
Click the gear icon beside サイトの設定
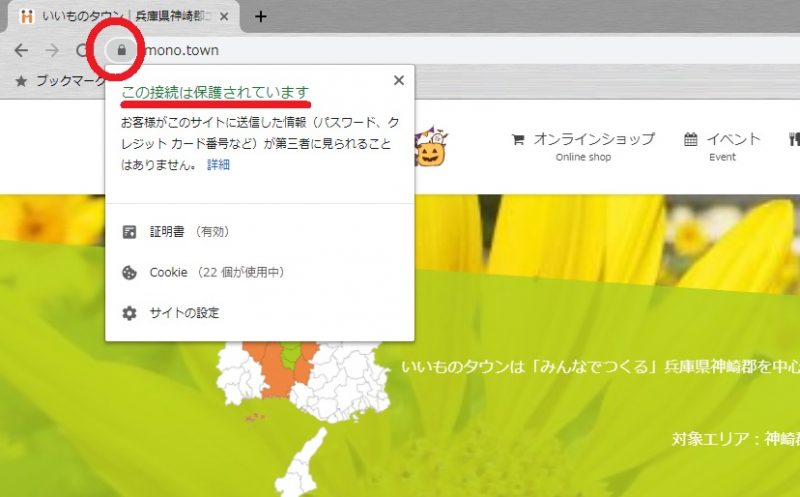click(129, 313)
